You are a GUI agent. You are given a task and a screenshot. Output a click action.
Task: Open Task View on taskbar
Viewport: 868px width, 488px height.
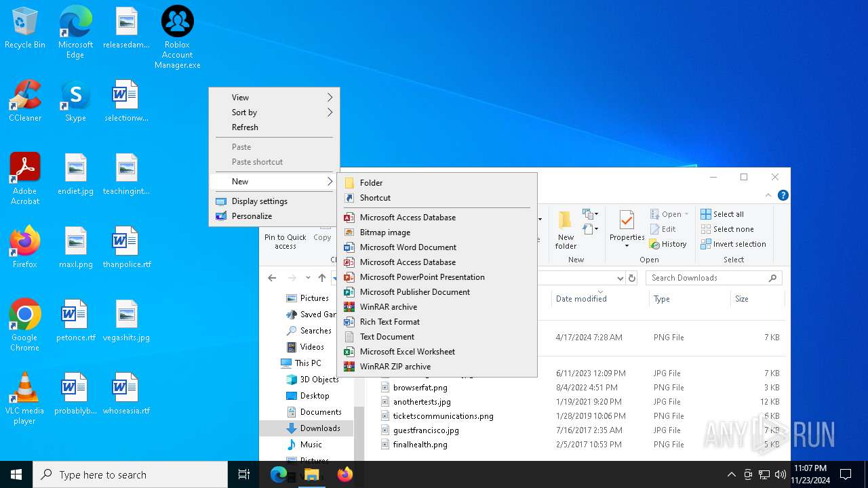[x=244, y=474]
